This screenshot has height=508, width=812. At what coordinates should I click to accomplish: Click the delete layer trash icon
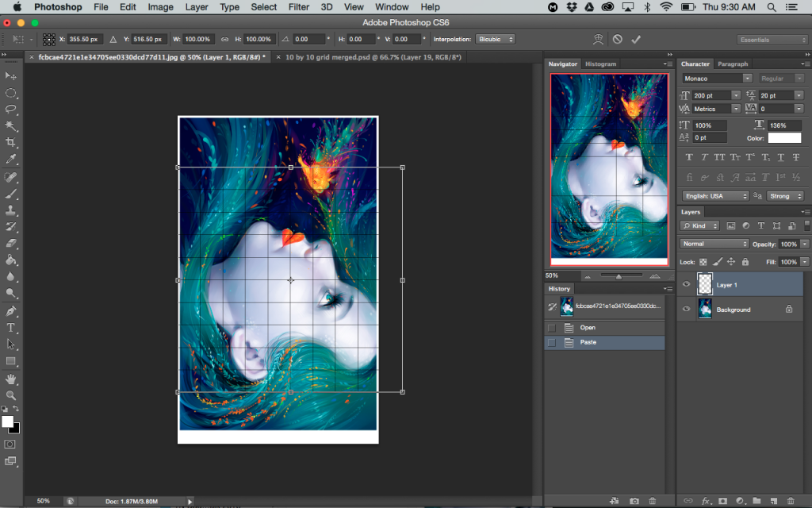coord(791,501)
